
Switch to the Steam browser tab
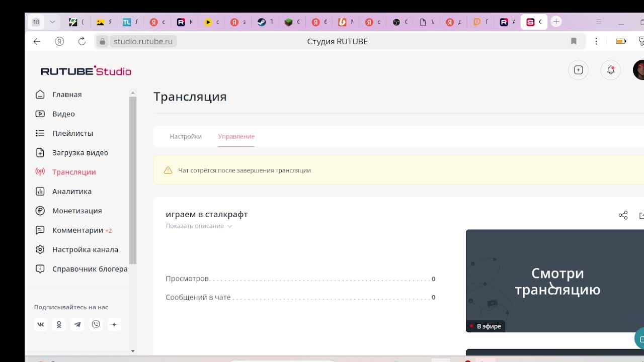(x=265, y=22)
